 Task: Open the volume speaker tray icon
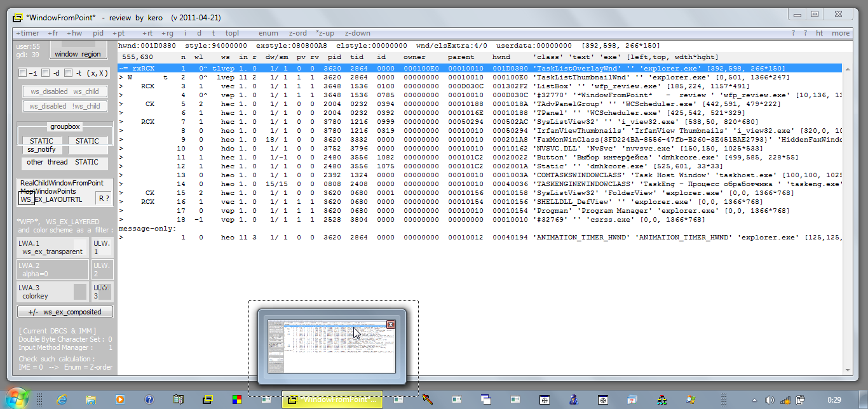[770, 400]
